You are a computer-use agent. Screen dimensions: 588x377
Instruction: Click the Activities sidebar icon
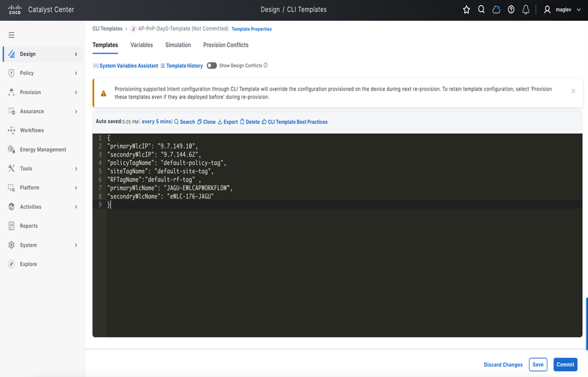[x=12, y=207]
